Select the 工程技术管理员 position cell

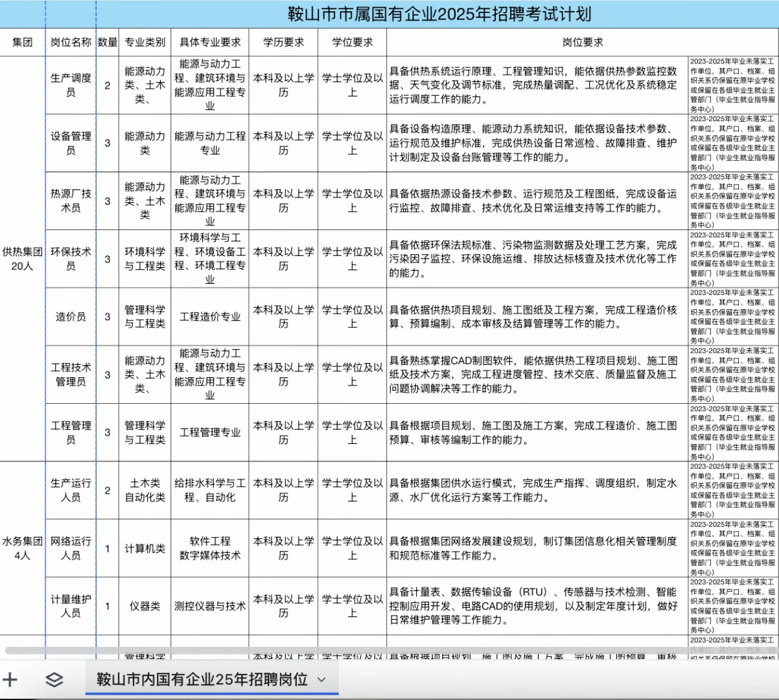tap(71, 374)
